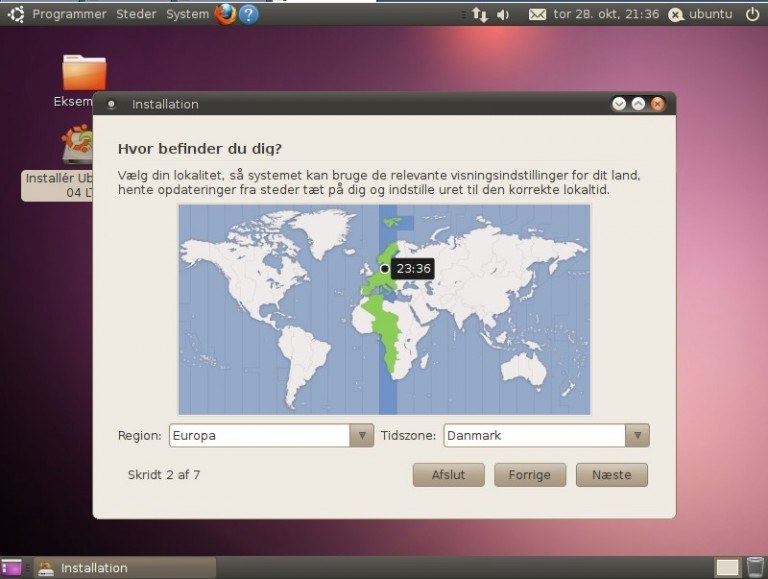Expand the Region dropdown arrow
The image size is (768, 579).
click(x=362, y=435)
